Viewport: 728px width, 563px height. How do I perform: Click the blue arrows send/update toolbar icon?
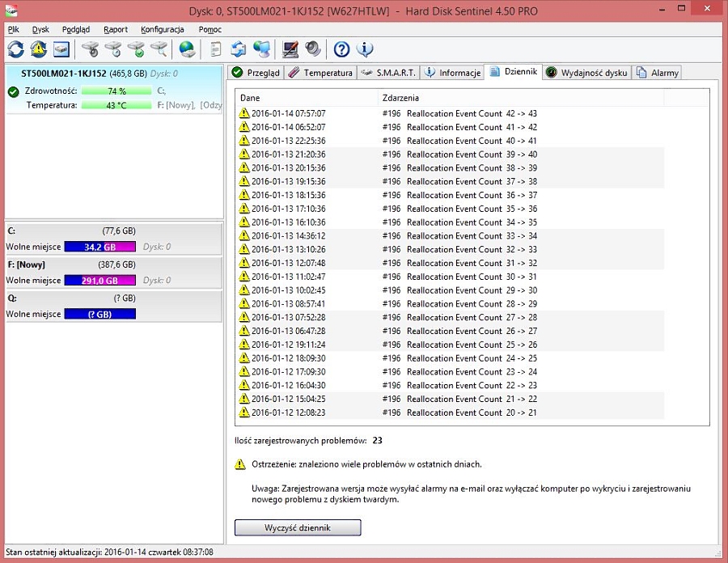239,49
